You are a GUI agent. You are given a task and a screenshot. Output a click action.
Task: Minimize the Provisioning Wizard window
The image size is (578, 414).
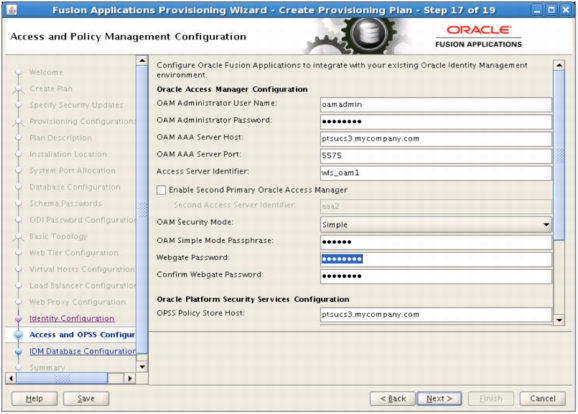pyautogui.click(x=537, y=10)
